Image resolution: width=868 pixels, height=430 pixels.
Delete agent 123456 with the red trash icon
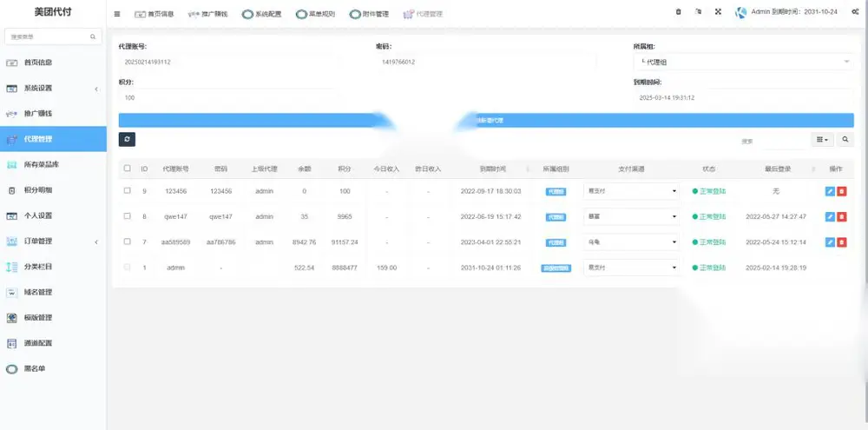[841, 191]
